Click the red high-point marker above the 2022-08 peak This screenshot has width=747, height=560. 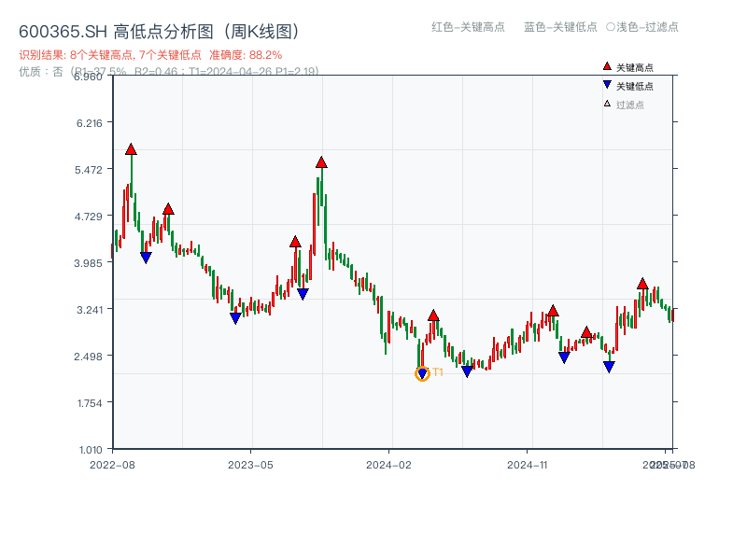click(131, 147)
